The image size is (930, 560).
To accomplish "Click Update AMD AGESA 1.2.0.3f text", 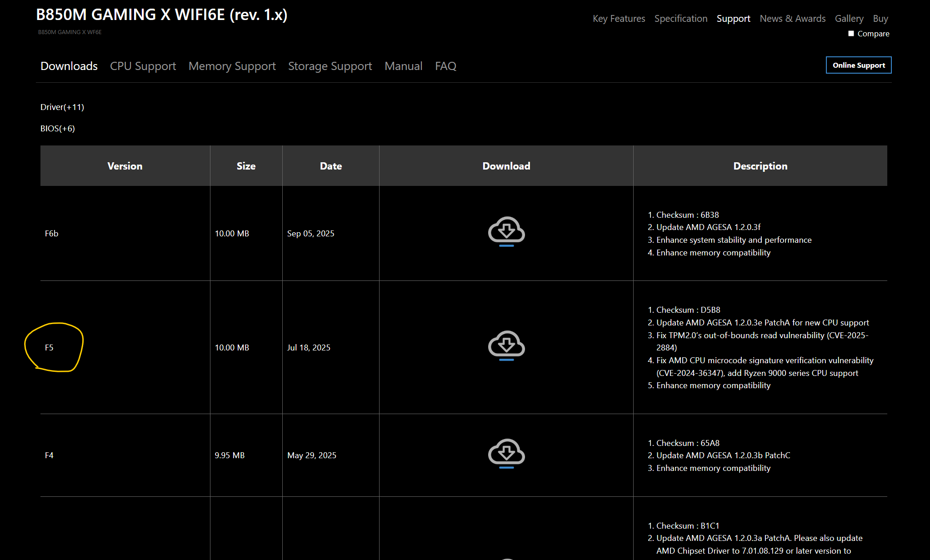I will (x=708, y=227).
